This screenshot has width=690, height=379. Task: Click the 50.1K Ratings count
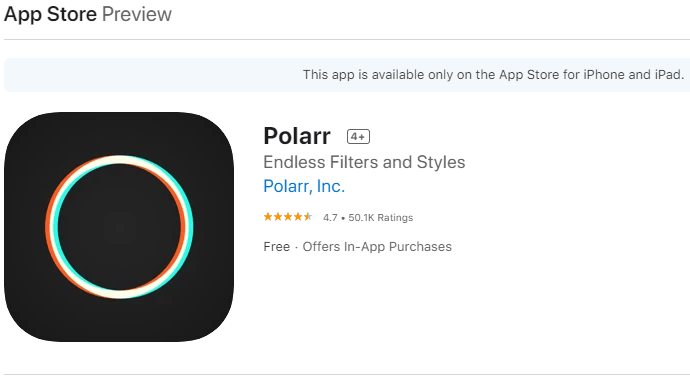[x=381, y=217]
